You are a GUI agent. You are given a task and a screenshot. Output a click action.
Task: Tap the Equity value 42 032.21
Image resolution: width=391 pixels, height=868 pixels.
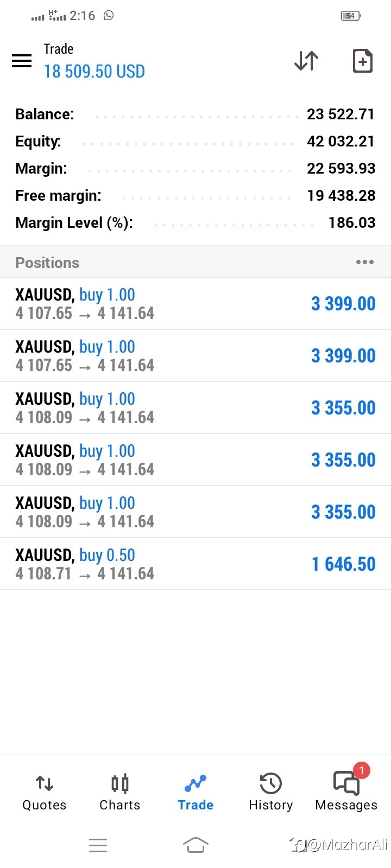click(x=340, y=142)
